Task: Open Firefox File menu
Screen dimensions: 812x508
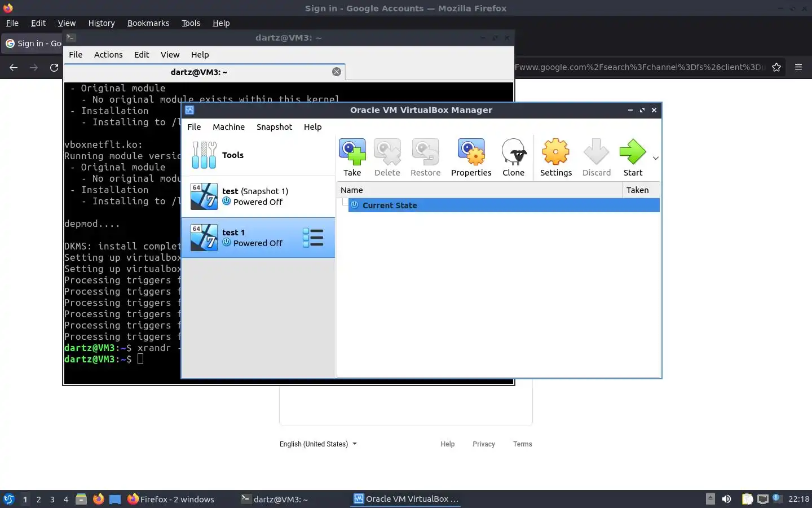Action: click(x=12, y=23)
